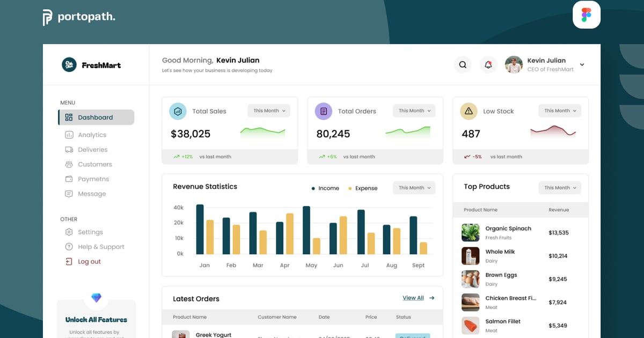Image resolution: width=644 pixels, height=338 pixels.
Task: Open the Settings menu item
Action: pos(90,232)
